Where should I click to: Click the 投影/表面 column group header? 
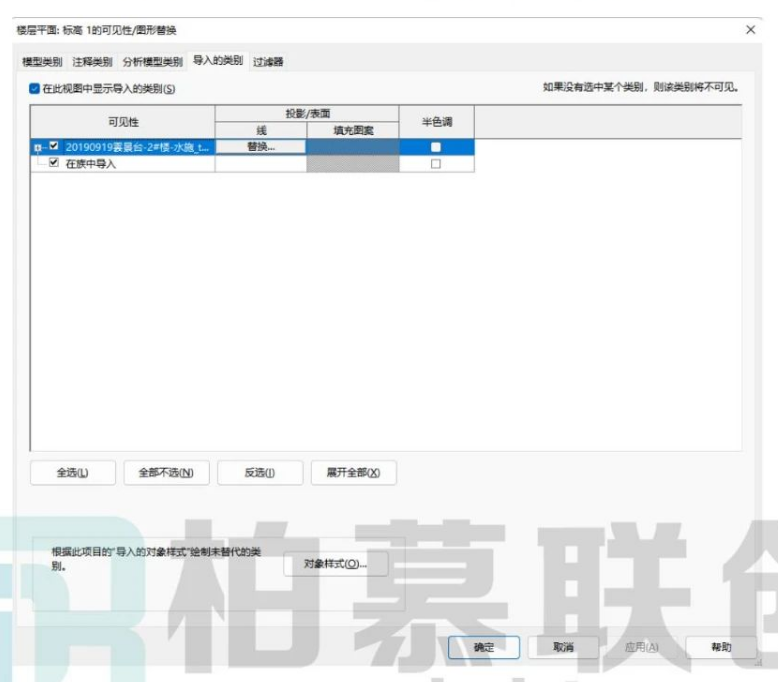point(307,114)
